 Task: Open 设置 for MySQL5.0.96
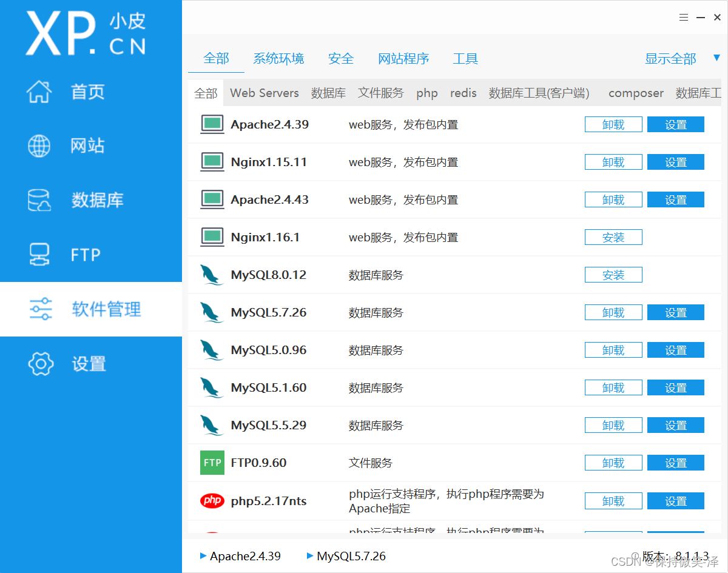(676, 350)
